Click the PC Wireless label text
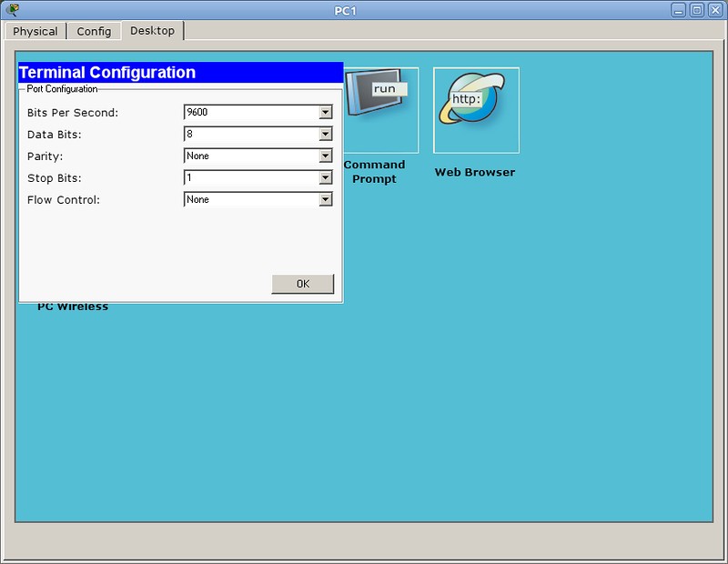Image resolution: width=728 pixels, height=564 pixels. pyautogui.click(x=73, y=307)
